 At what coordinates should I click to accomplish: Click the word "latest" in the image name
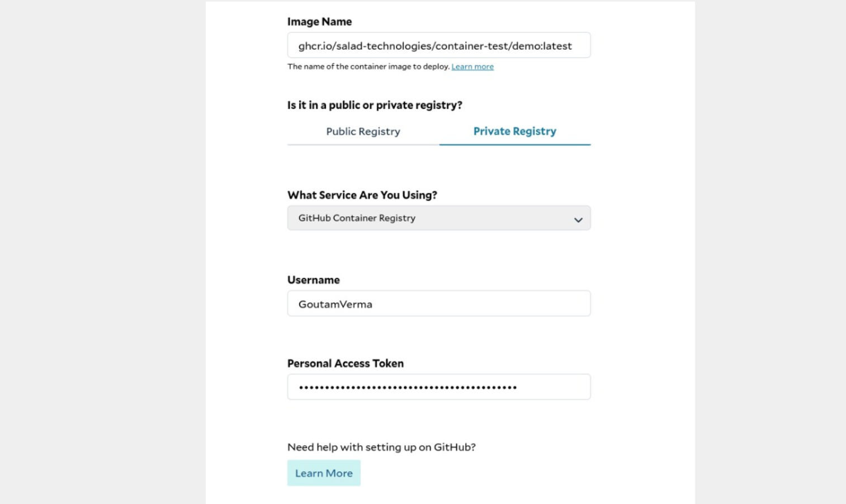point(557,46)
